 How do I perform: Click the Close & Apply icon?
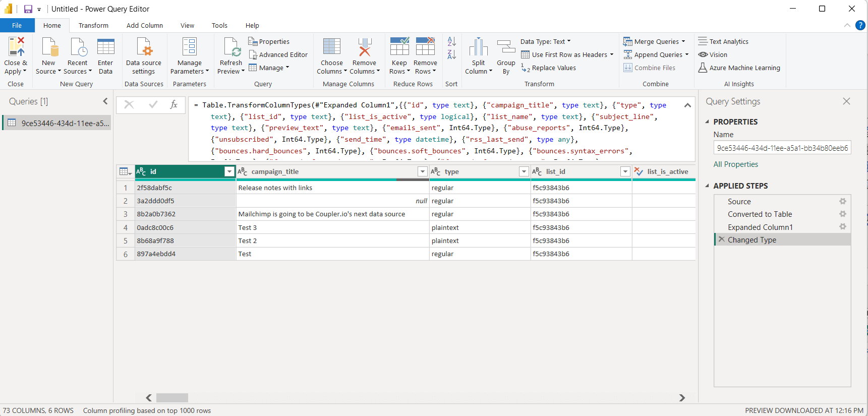pos(16,46)
